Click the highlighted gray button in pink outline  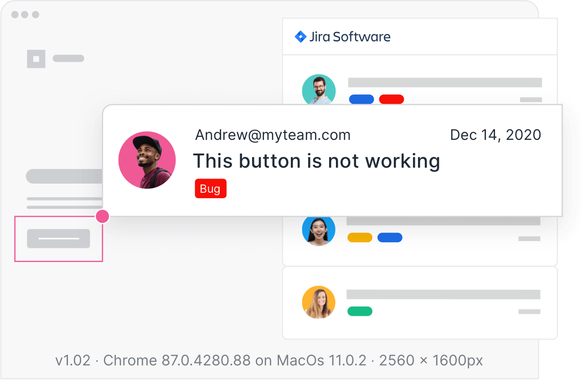[58, 239]
